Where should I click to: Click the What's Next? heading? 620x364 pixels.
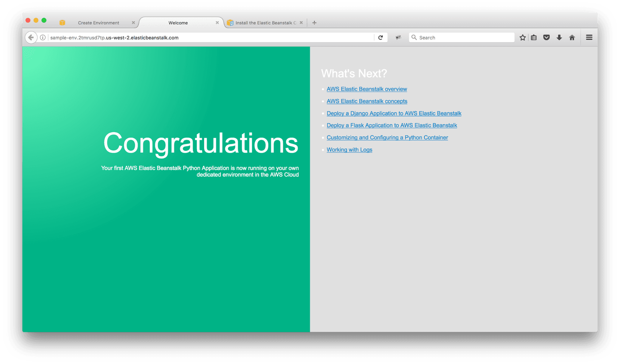354,73
